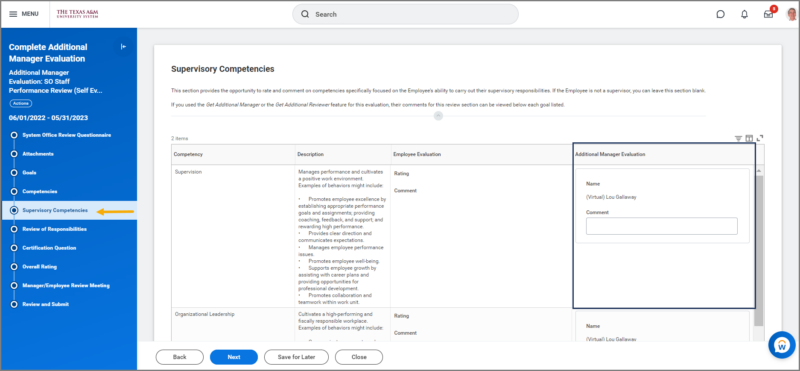Screen dimensions: 800x371
Task: Click the Supervisory Competencies page heading
Action: pyautogui.click(x=222, y=69)
